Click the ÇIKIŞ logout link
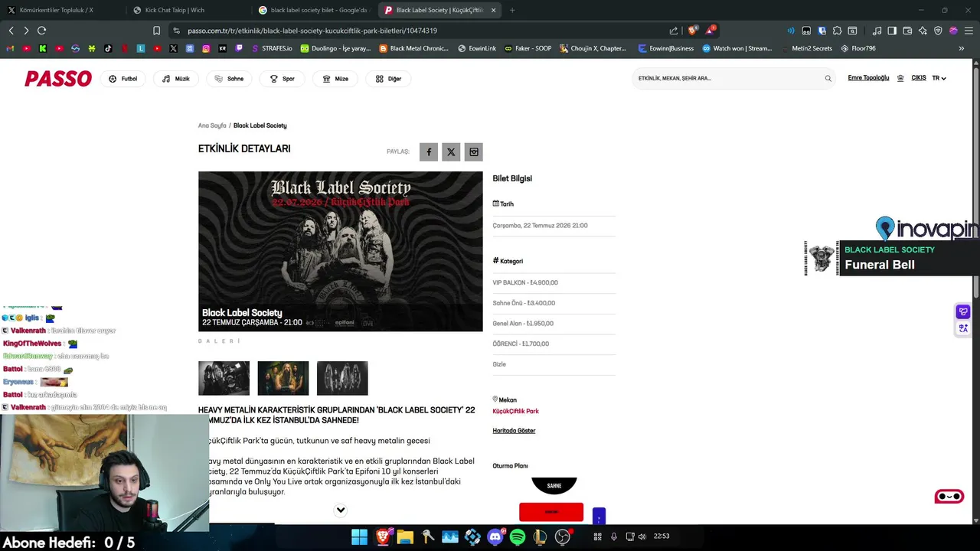The width and height of the screenshot is (980, 551). coord(919,78)
